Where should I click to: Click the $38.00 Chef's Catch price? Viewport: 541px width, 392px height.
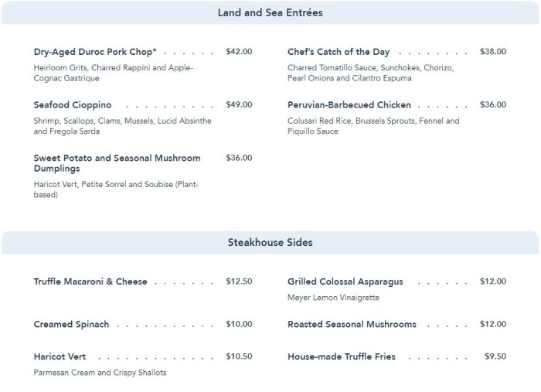(x=493, y=52)
